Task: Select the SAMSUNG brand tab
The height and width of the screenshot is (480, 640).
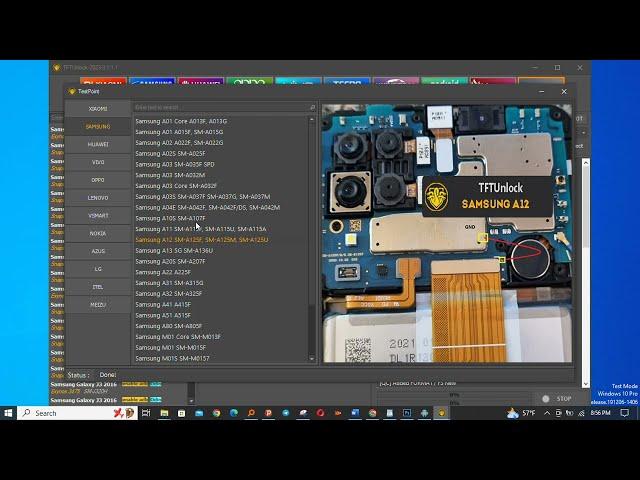Action: (98, 127)
